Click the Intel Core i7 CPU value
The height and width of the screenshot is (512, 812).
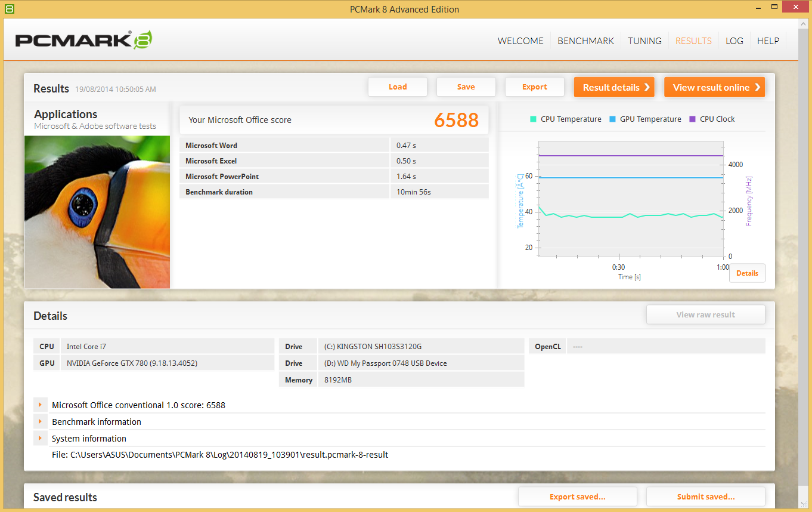tap(168, 346)
